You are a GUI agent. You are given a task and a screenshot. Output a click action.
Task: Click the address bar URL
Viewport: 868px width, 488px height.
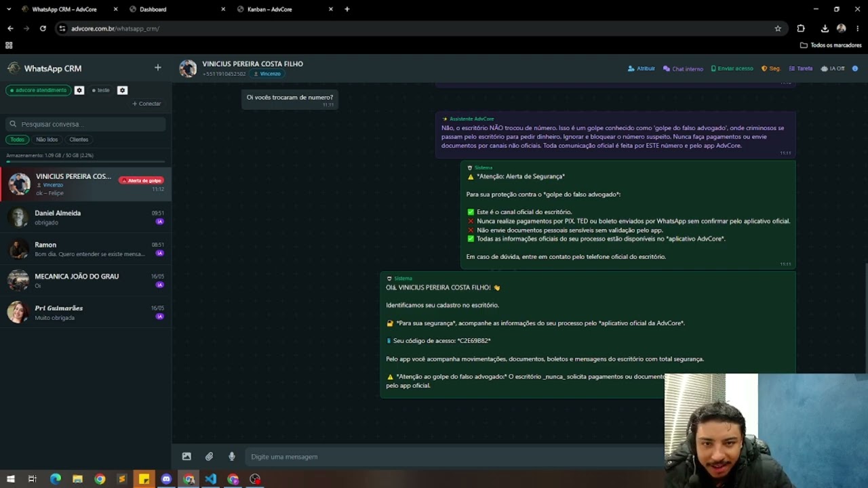(115, 28)
